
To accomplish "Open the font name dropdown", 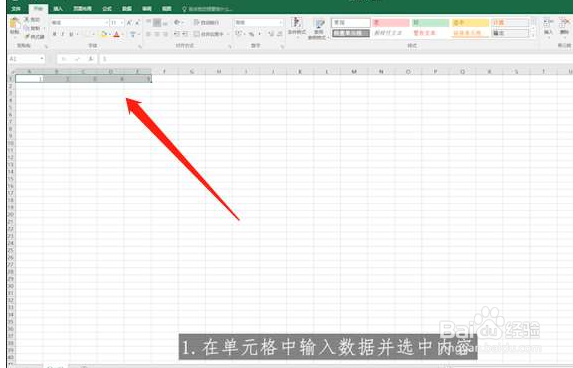I will click(106, 23).
